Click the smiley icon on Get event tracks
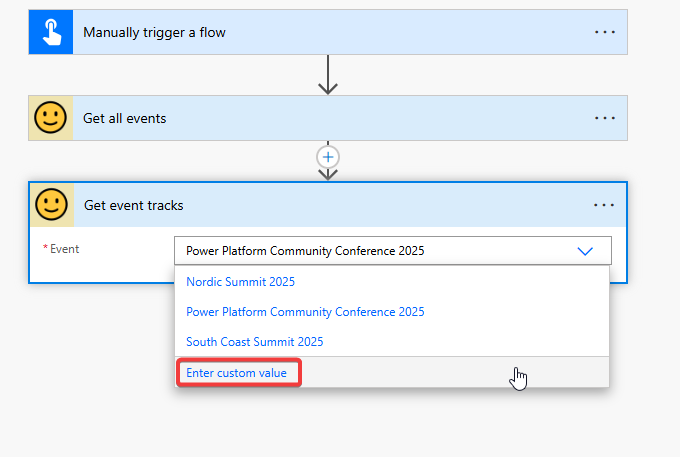This screenshot has height=457, width=680. pos(51,205)
